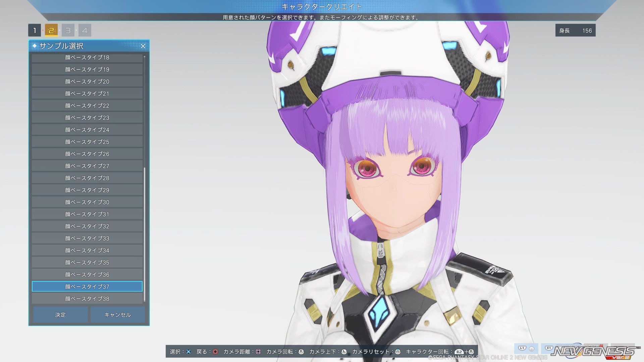
Task: Open step tab 4
Action: coord(85,31)
